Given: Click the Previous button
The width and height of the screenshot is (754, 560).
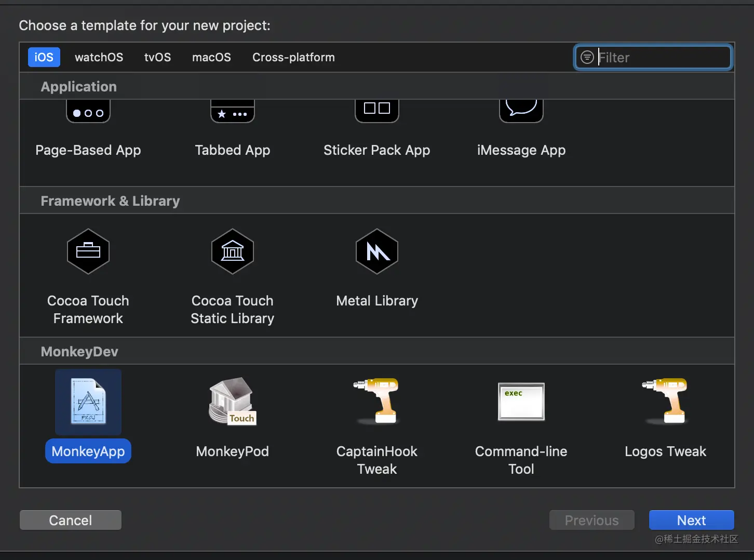Looking at the screenshot, I should 592,520.
